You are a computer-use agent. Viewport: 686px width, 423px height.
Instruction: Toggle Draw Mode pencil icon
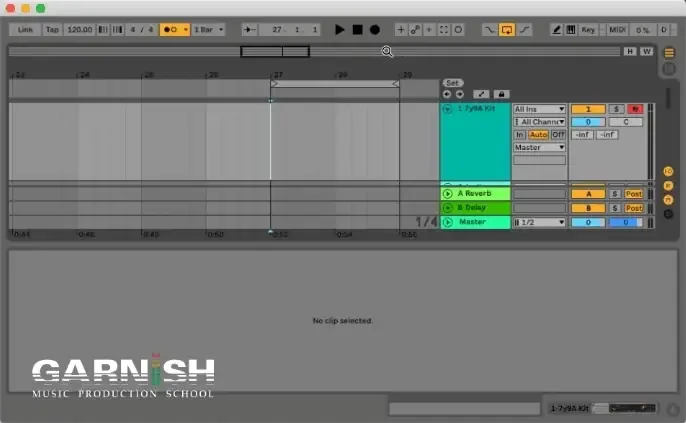click(556, 30)
